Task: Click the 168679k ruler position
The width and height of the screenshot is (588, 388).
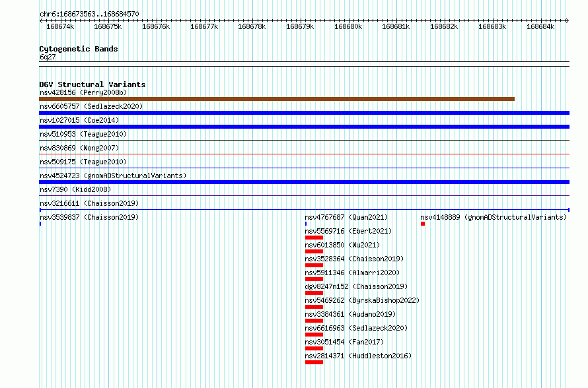Action: pos(300,26)
